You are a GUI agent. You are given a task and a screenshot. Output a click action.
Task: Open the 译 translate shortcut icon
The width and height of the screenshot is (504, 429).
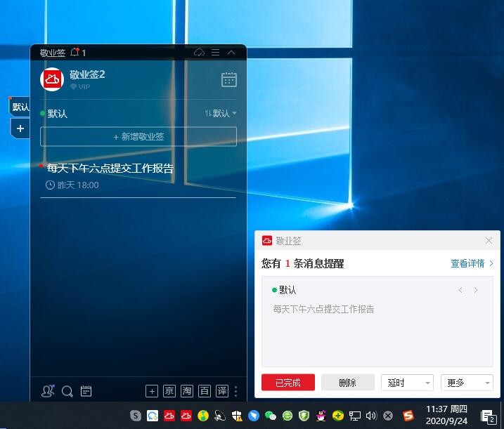pyautogui.click(x=222, y=391)
